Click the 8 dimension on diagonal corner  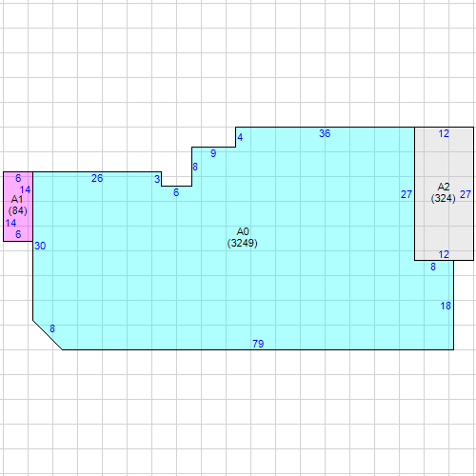click(x=52, y=328)
